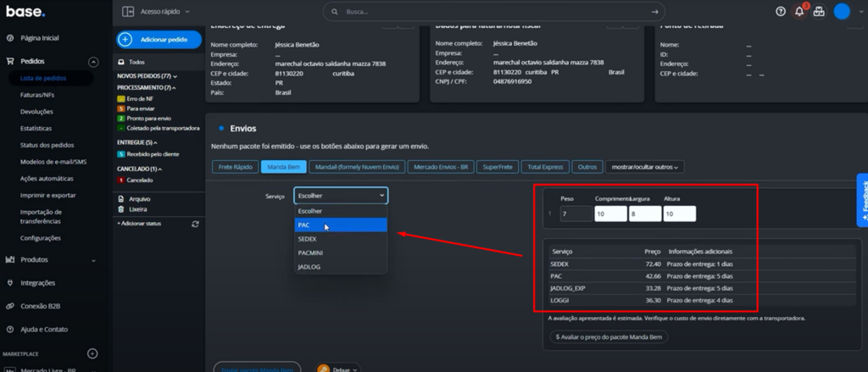Open Estatísticas page
This screenshot has width=868, height=372.
click(36, 128)
